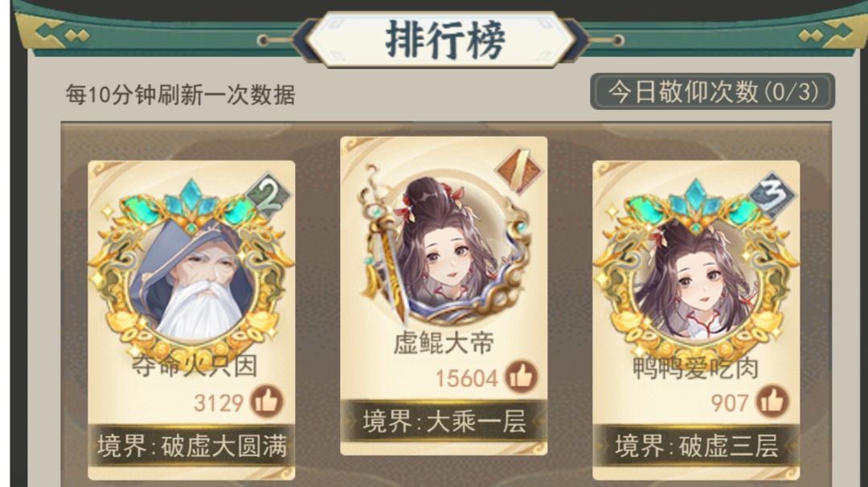
Task: Select player name 夺命火只因
Action: coord(194,366)
